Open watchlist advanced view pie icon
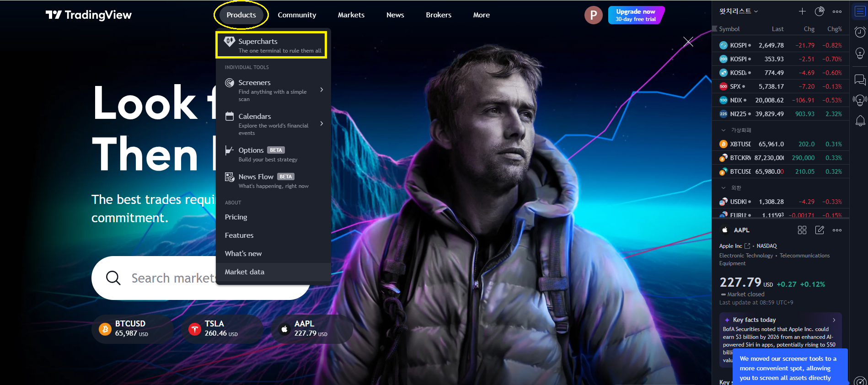The image size is (868, 385). [x=820, y=11]
